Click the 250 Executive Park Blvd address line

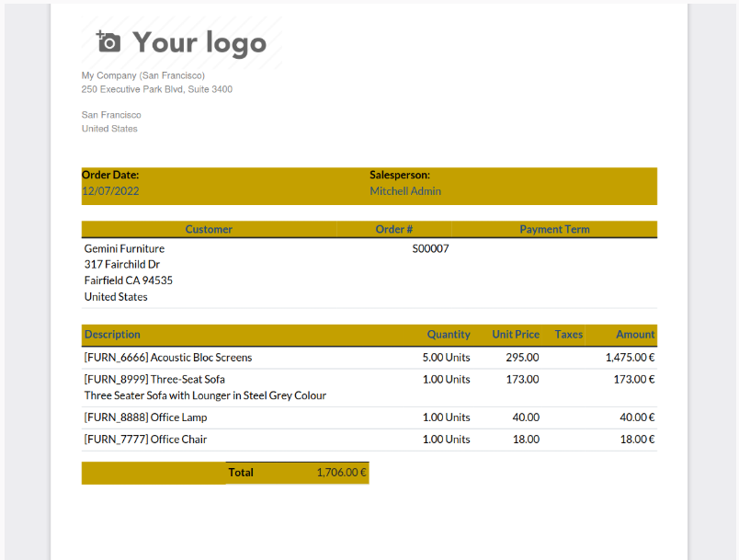point(156,89)
